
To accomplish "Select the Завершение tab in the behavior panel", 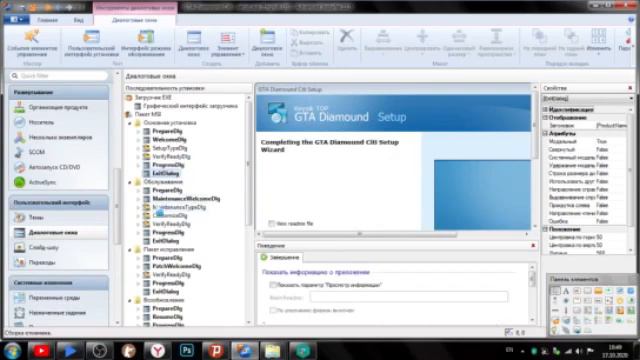I will [x=281, y=257].
